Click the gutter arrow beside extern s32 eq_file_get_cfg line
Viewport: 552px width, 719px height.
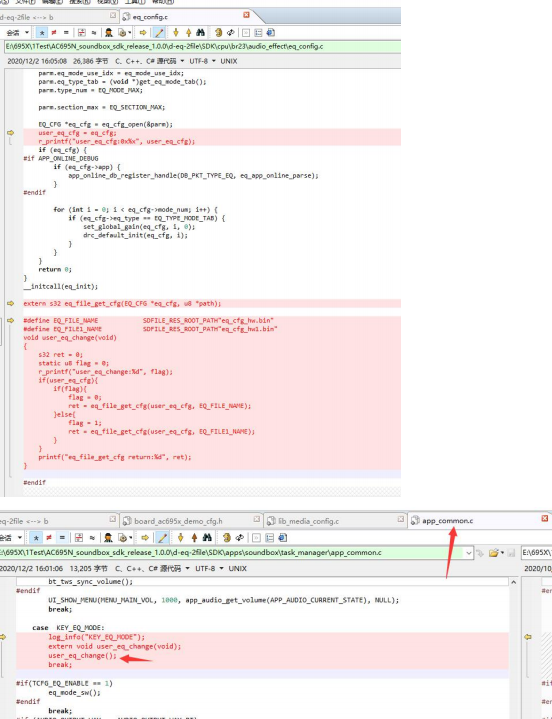[x=10, y=304]
